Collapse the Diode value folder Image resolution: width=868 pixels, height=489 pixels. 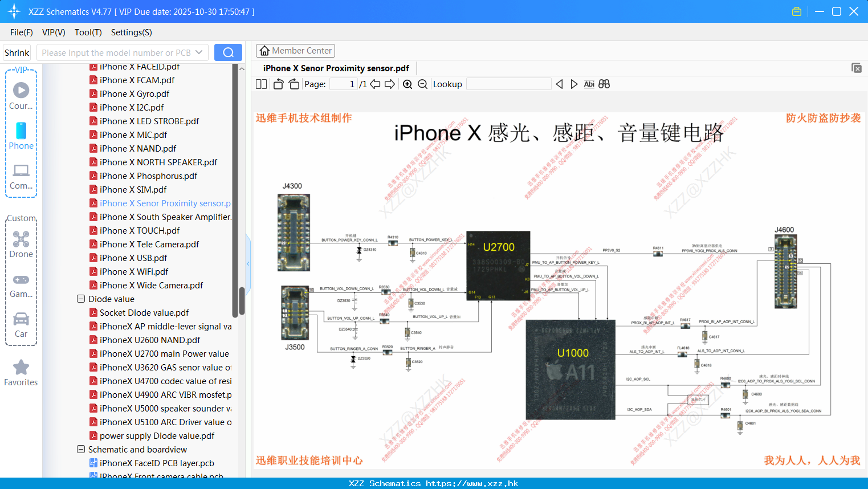pos(81,299)
